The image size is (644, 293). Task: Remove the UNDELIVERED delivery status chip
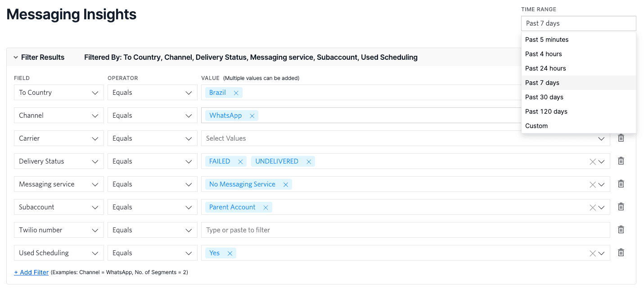point(309,161)
